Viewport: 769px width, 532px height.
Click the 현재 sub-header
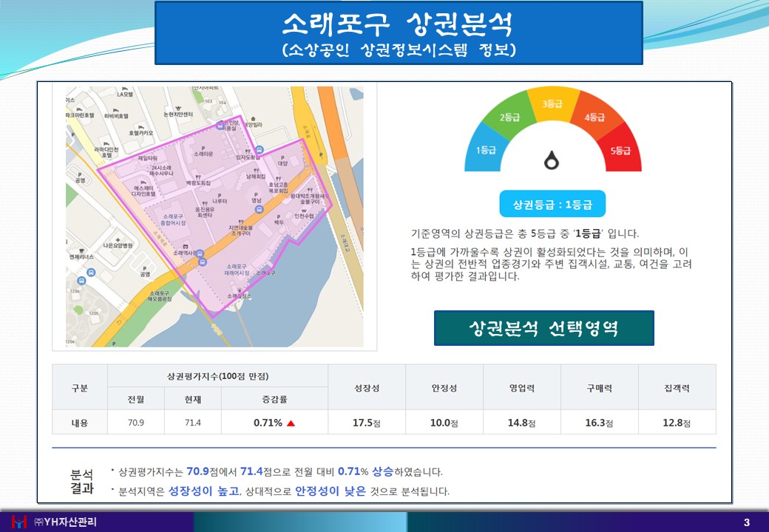tap(193, 399)
